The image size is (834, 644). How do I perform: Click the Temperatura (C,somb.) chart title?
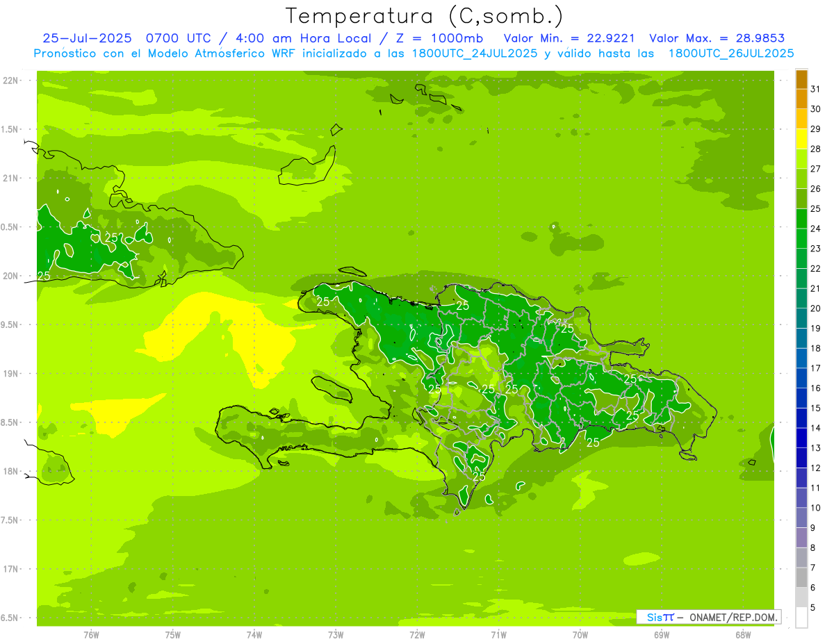[x=425, y=15]
